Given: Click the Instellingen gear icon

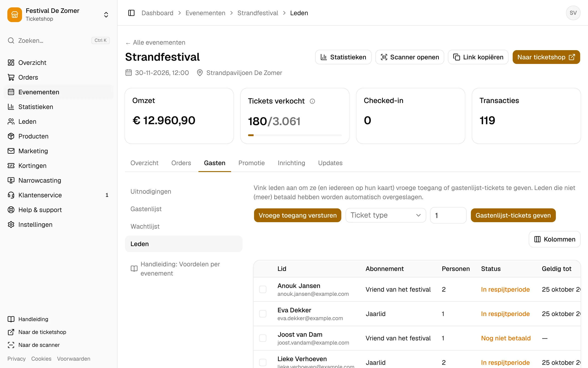Looking at the screenshot, I should click(x=11, y=225).
